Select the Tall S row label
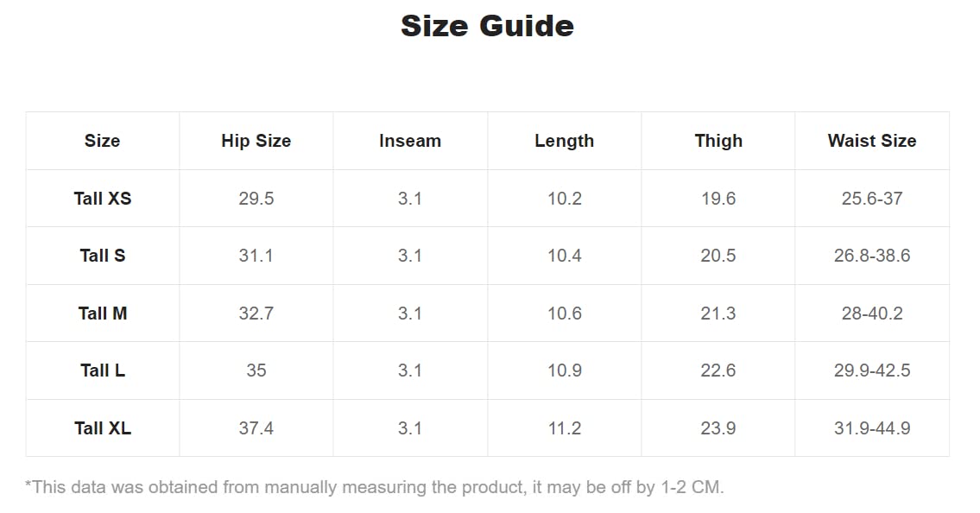Screen dimensions: 980x513 coord(103,256)
